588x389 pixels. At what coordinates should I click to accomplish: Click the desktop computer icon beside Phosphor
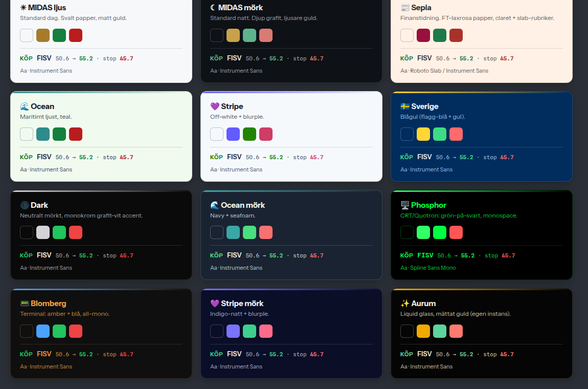coord(404,205)
